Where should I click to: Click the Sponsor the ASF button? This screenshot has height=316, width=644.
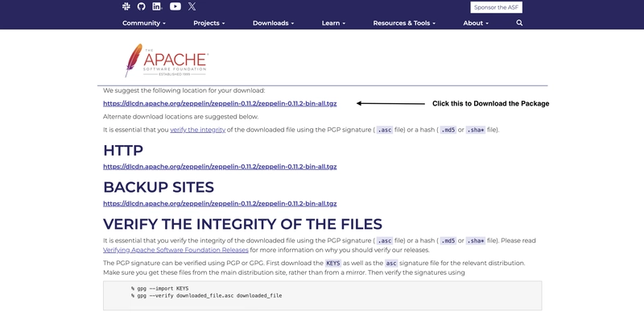click(x=496, y=7)
